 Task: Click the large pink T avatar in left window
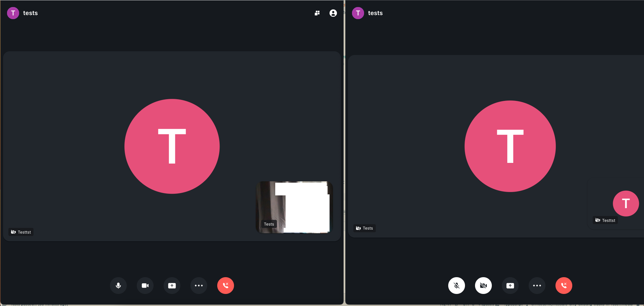point(172,146)
